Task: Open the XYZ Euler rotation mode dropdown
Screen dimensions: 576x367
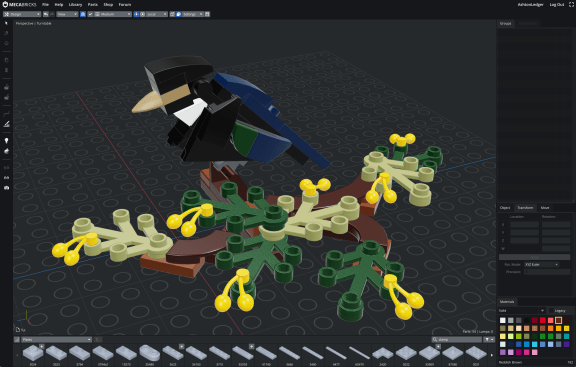Action: (541, 265)
